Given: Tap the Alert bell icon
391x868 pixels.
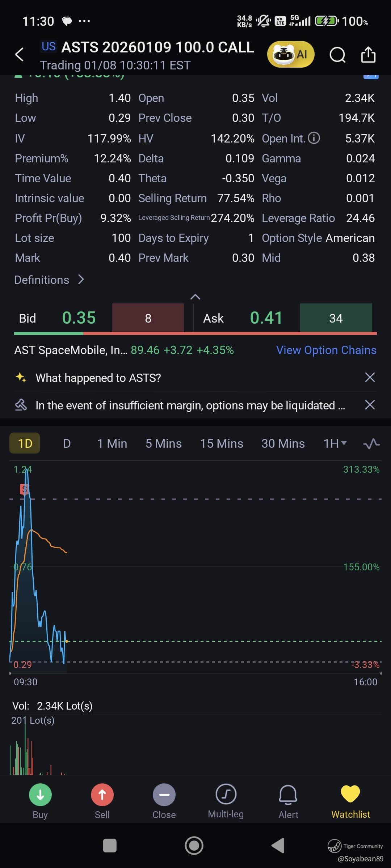Looking at the screenshot, I should tap(288, 795).
